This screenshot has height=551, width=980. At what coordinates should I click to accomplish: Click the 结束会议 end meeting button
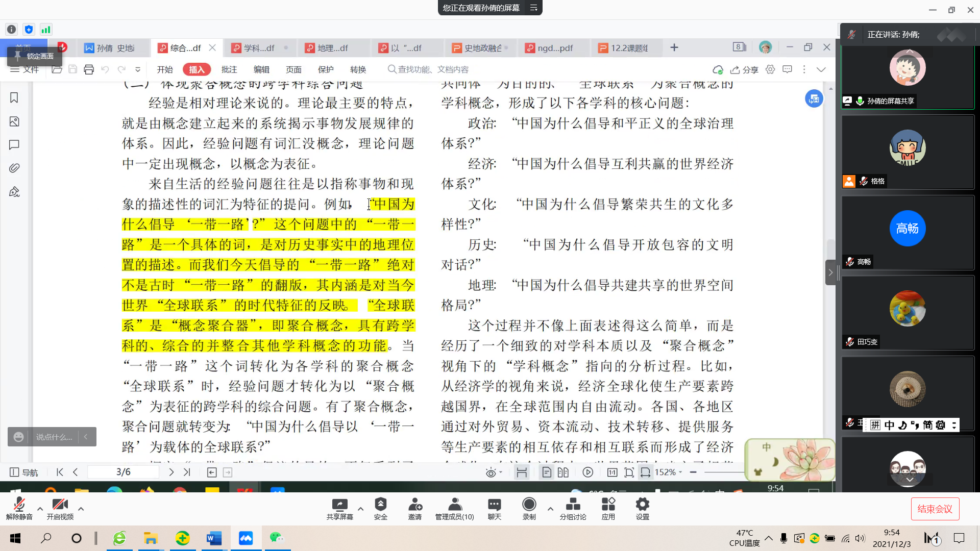tap(935, 509)
